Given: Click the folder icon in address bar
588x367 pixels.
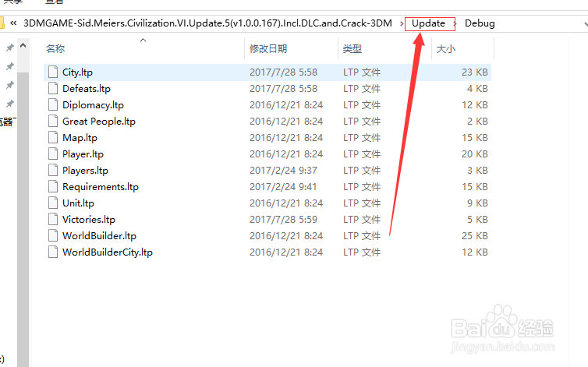Looking at the screenshot, I should point(2,23).
